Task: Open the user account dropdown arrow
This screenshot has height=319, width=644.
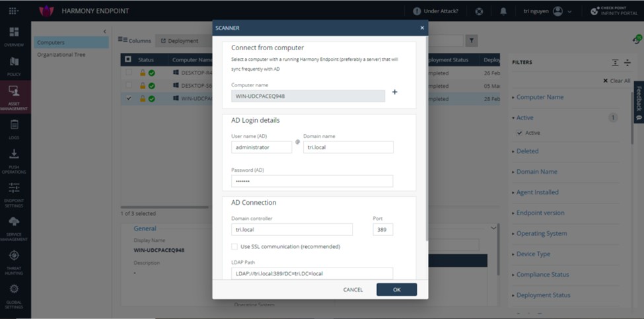Action: pyautogui.click(x=569, y=11)
